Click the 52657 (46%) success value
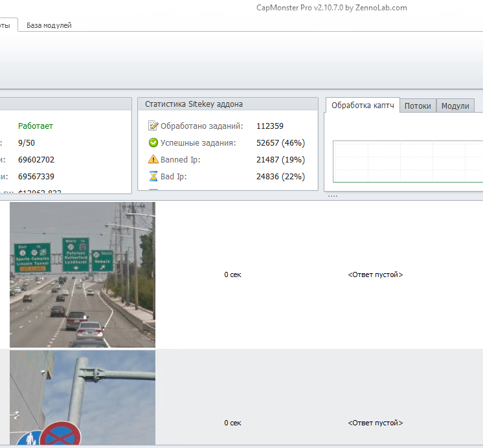Image resolution: width=483 pixels, height=448 pixels. pyautogui.click(x=280, y=143)
